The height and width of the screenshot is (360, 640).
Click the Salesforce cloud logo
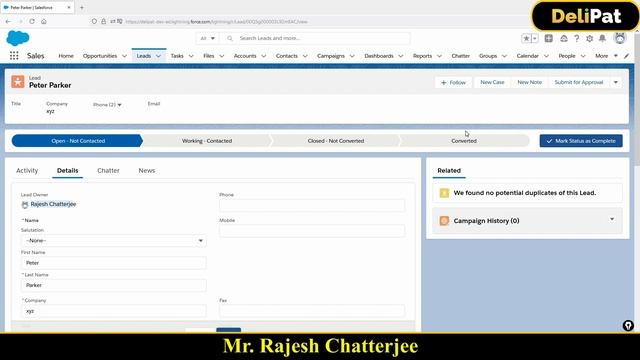[18, 38]
